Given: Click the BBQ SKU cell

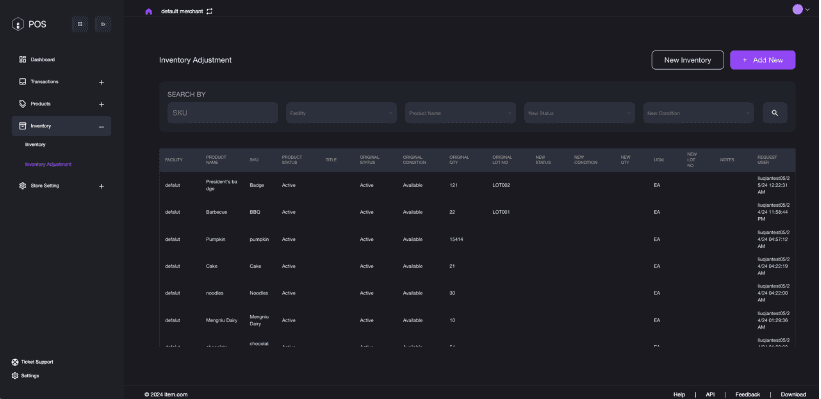Looking at the screenshot, I should pos(255,212).
